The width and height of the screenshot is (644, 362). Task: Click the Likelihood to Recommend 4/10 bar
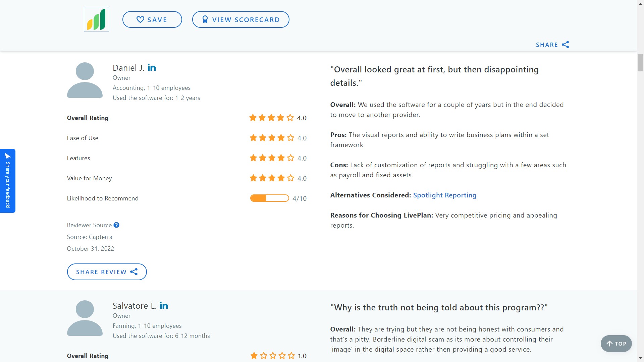click(x=269, y=198)
